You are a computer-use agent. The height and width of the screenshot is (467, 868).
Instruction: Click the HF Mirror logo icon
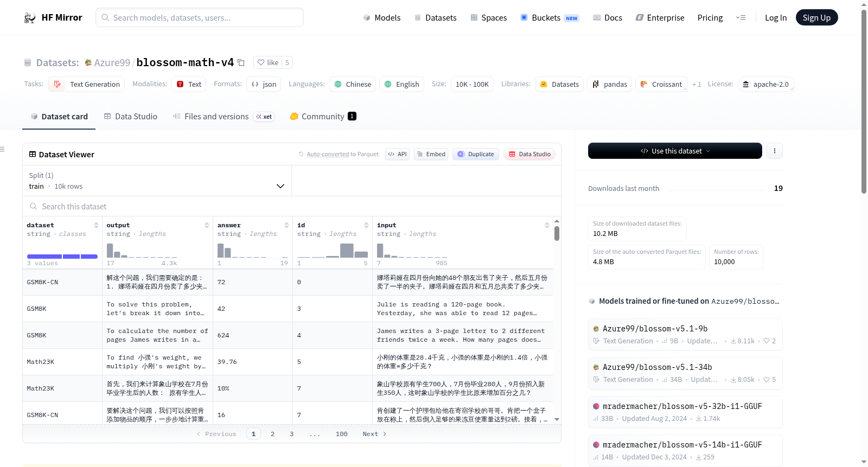pyautogui.click(x=30, y=18)
